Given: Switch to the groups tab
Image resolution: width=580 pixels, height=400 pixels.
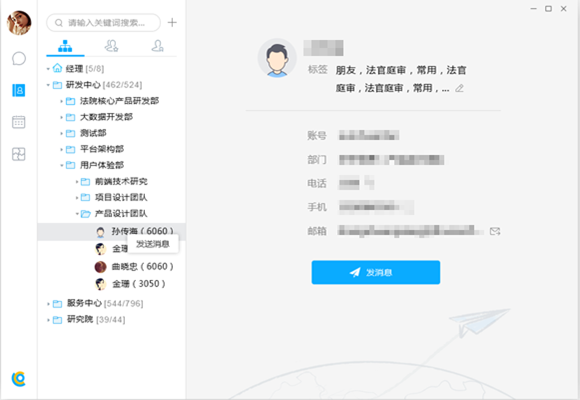Looking at the screenshot, I should tap(111, 46).
